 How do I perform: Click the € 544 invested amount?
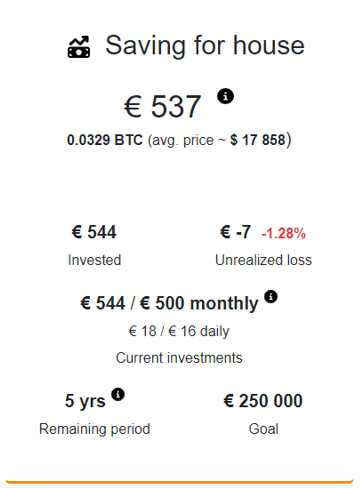point(94,232)
